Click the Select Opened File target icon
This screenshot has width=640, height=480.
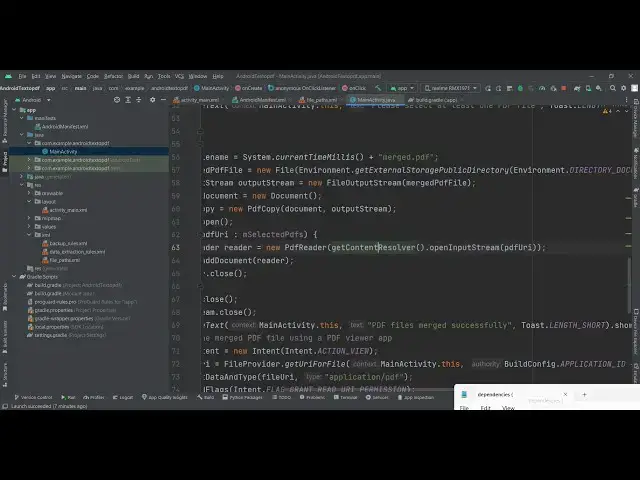click(x=117, y=100)
